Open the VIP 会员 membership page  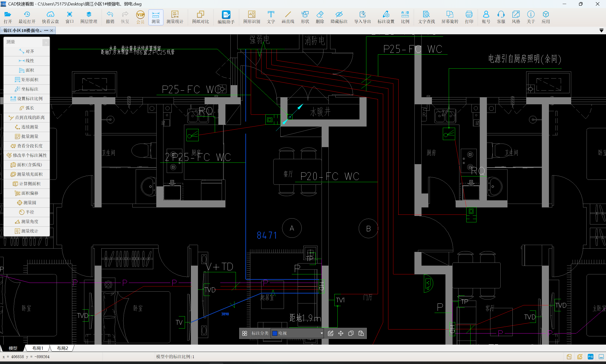click(140, 17)
